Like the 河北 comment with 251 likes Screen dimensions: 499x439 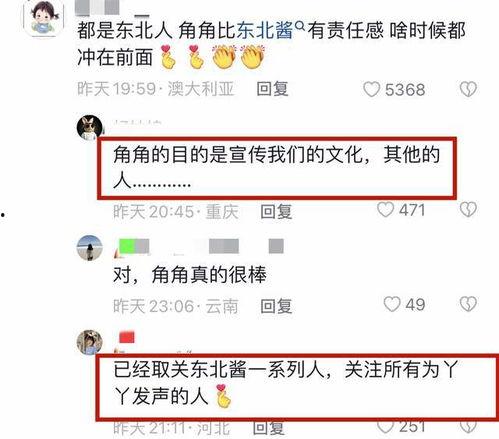click(385, 427)
